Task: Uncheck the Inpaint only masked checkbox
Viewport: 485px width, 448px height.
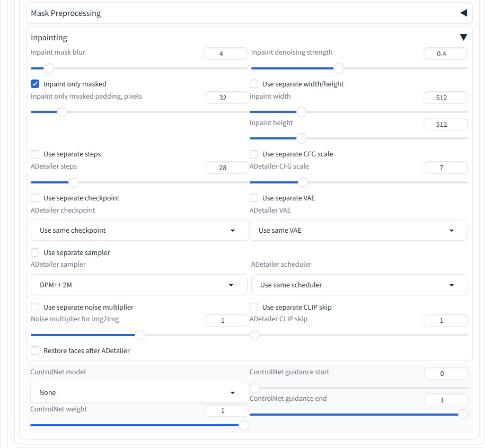Action: click(36, 84)
